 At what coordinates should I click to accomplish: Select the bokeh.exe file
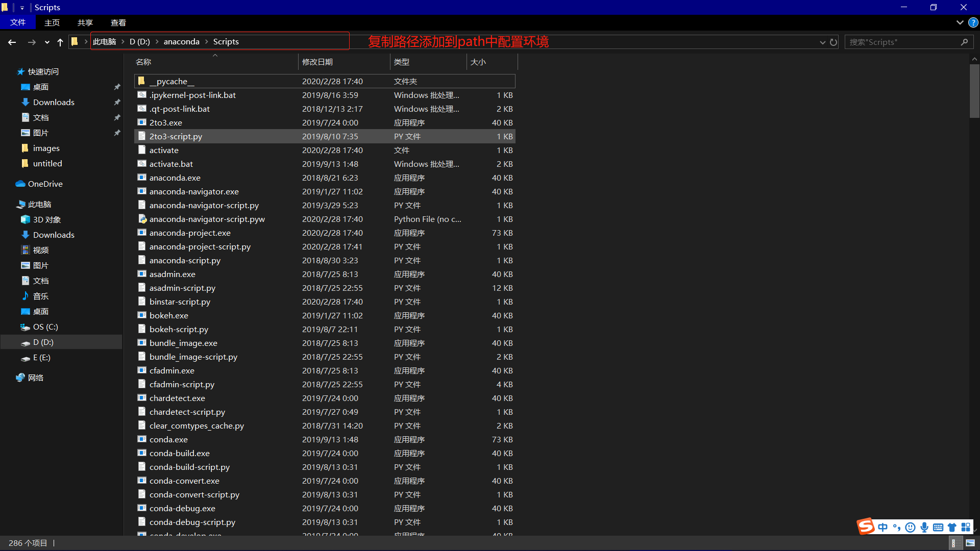[x=325, y=315]
